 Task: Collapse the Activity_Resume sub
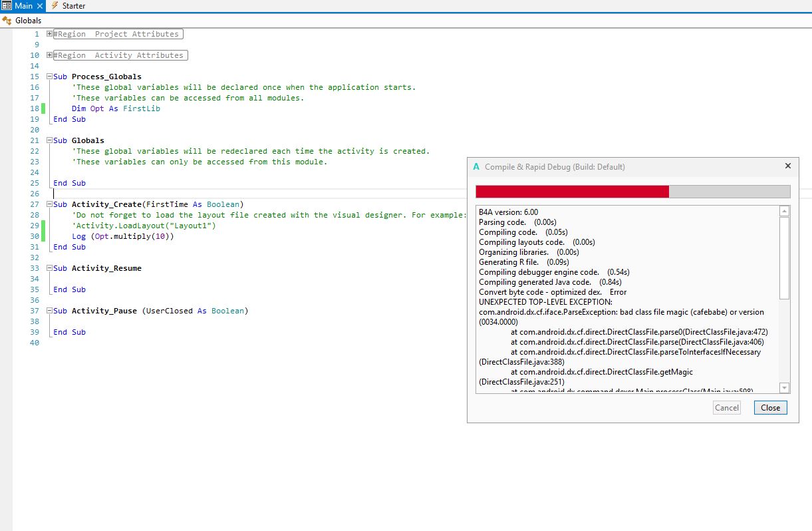click(50, 268)
